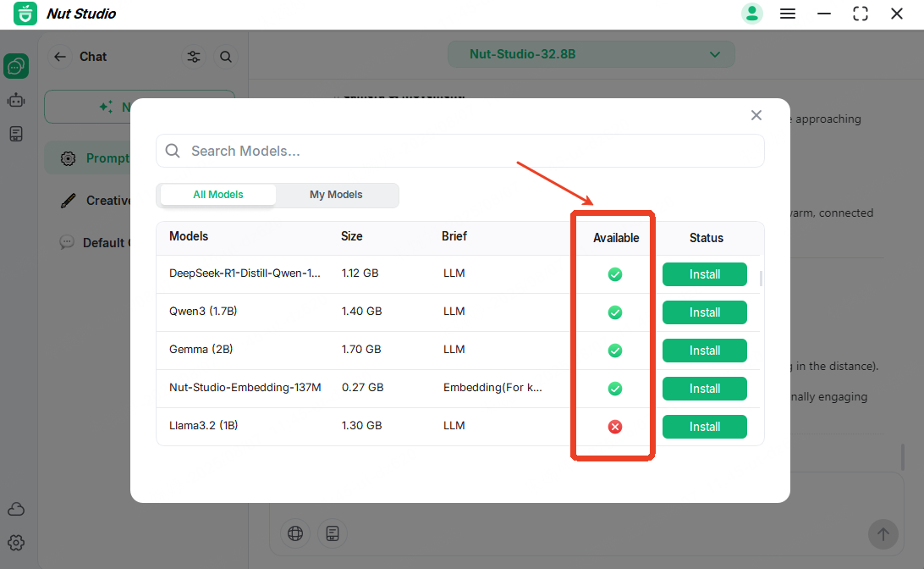Expand the Nut-Studio-32.8B model dropdown
The height and width of the screenshot is (569, 924).
coord(591,54)
